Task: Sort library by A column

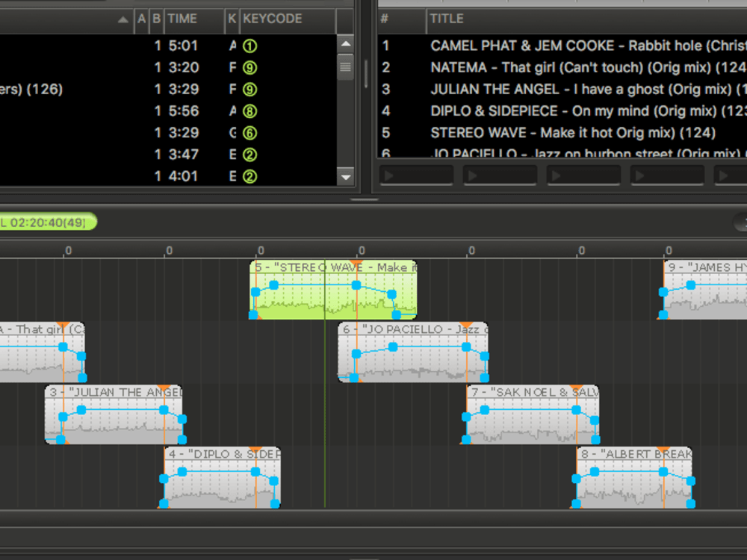Action: (x=141, y=19)
